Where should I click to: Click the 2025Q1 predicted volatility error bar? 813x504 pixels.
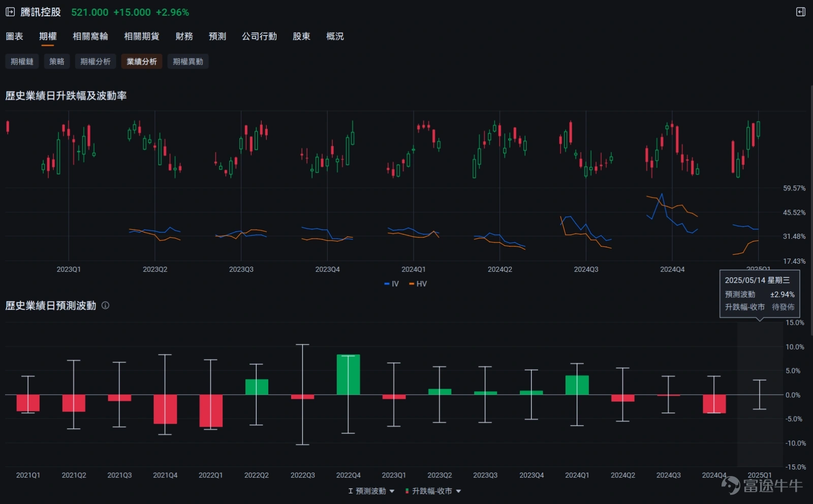point(760,394)
